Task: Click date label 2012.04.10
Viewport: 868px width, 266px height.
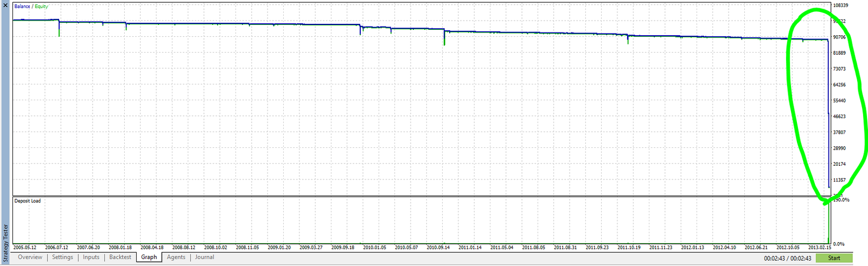Action: (x=724, y=248)
